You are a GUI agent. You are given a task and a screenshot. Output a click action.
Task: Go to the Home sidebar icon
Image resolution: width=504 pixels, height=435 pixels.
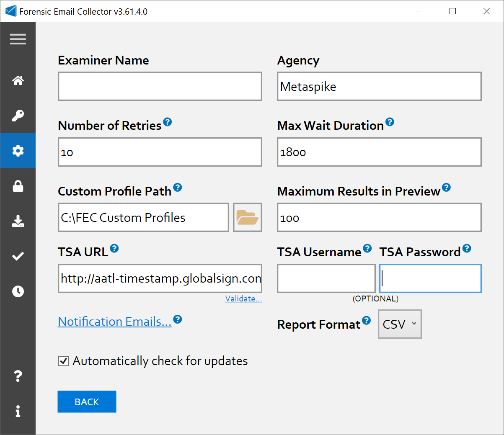click(x=18, y=80)
